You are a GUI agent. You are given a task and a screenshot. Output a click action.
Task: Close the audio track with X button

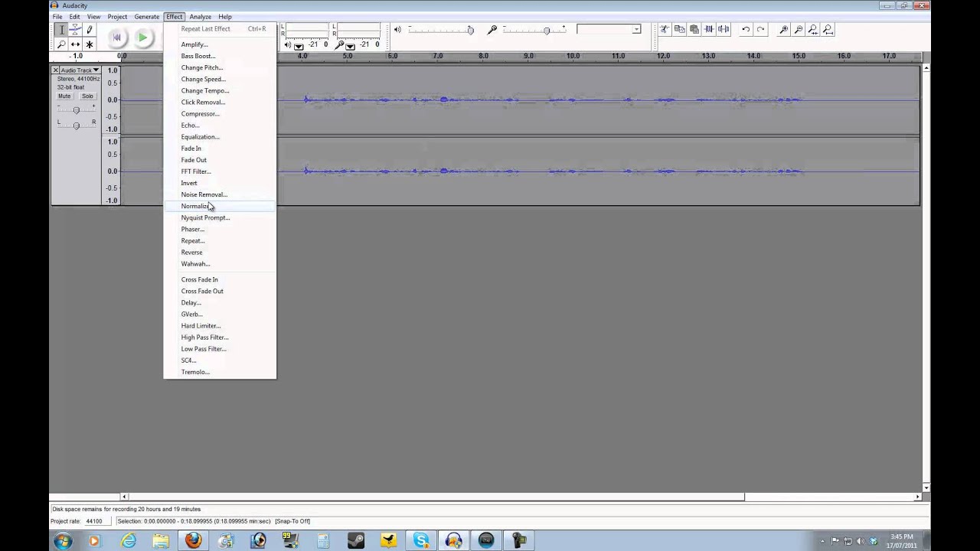(x=56, y=70)
